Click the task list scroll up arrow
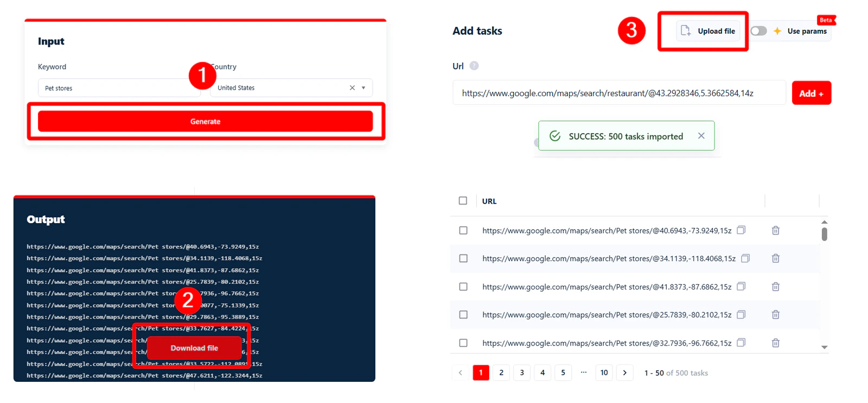 point(824,222)
